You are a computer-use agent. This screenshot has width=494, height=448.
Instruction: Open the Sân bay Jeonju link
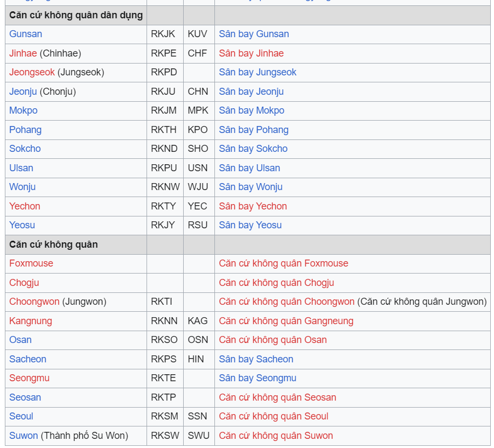pos(252,92)
